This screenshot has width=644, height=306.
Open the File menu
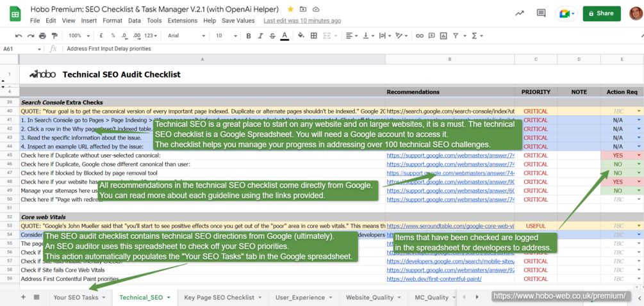pyautogui.click(x=35, y=20)
